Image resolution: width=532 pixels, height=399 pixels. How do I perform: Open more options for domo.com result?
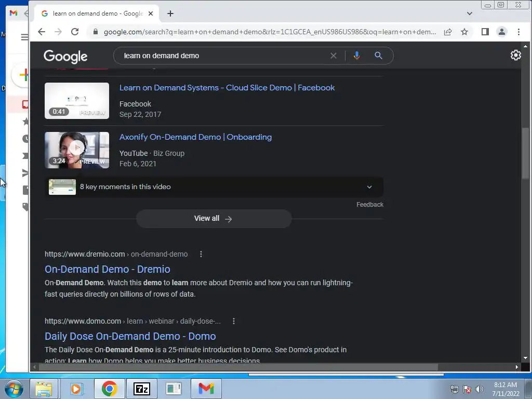coord(234,321)
